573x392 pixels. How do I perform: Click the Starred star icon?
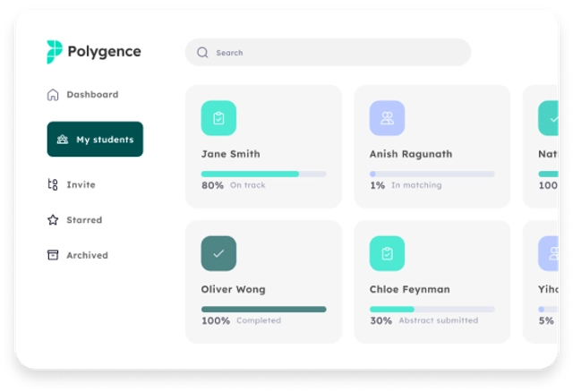click(53, 220)
